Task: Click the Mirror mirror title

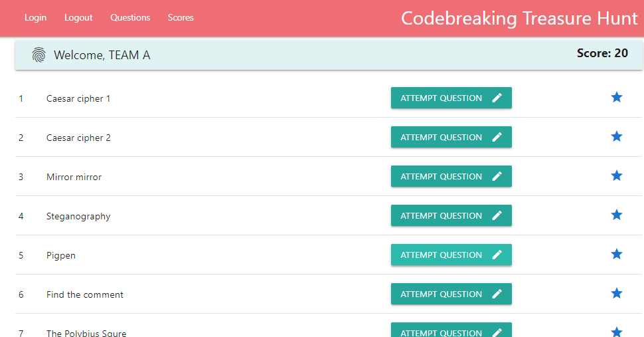Action: (74, 177)
